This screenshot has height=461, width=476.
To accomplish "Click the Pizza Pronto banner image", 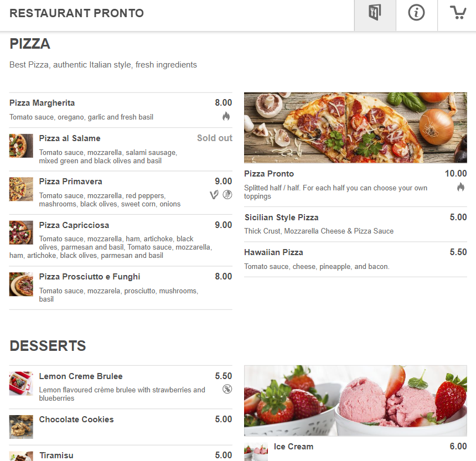I will pyautogui.click(x=355, y=127).
